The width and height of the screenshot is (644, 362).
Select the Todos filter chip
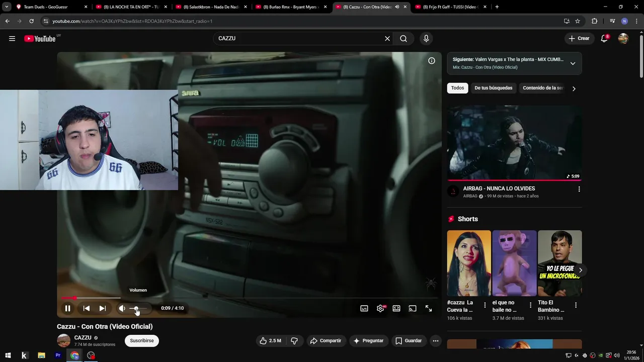pyautogui.click(x=457, y=88)
